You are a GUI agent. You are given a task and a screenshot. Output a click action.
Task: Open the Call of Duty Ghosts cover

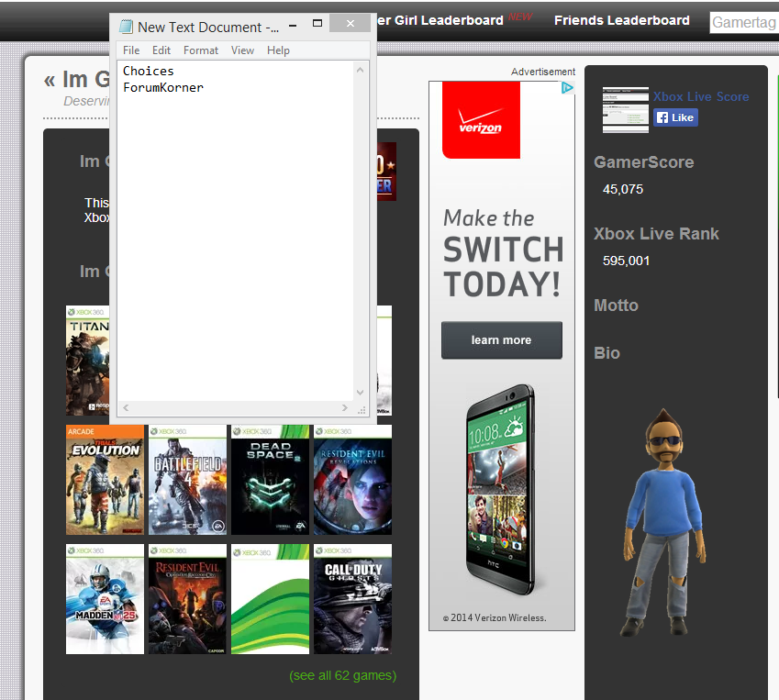pyautogui.click(x=352, y=599)
